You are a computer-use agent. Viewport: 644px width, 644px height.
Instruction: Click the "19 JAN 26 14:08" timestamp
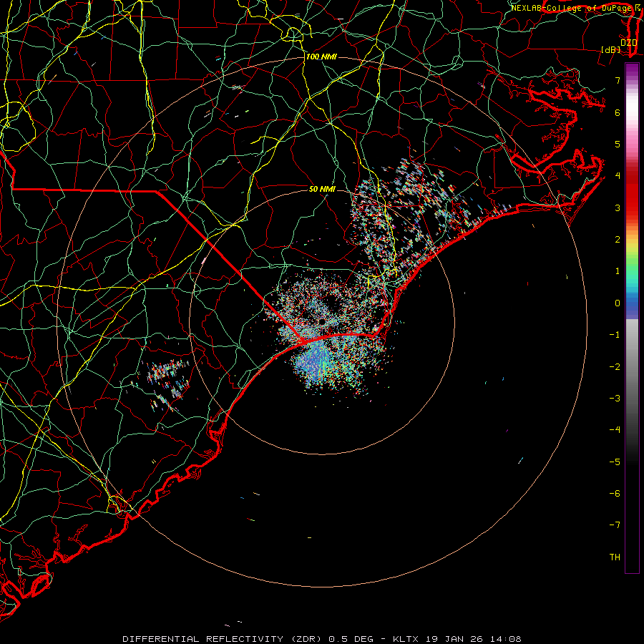point(474,639)
